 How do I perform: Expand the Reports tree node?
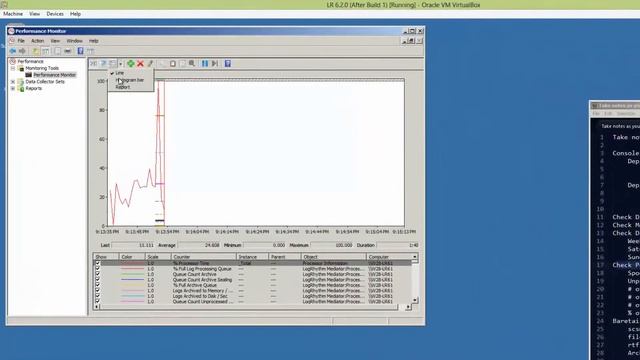pos(13,88)
